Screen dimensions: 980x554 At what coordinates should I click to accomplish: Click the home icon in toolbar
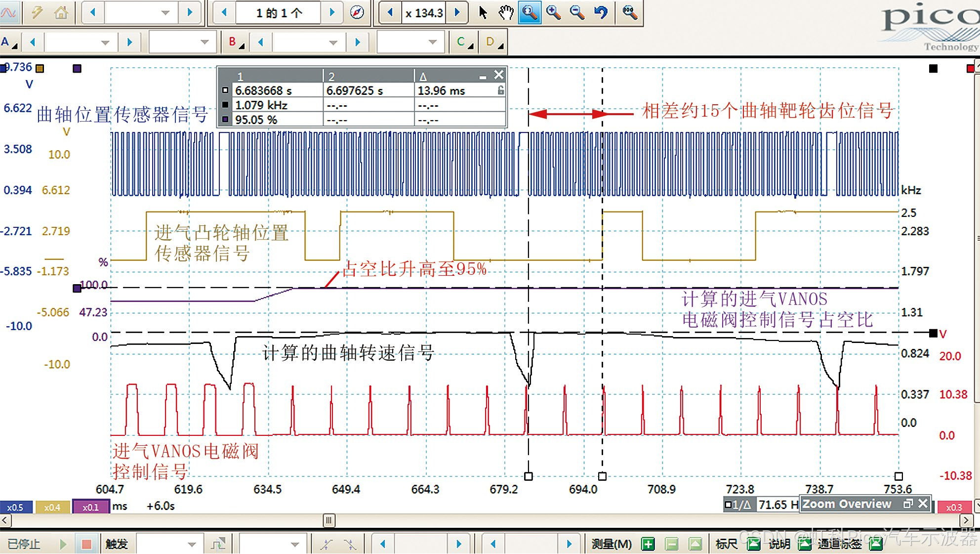coord(61,12)
